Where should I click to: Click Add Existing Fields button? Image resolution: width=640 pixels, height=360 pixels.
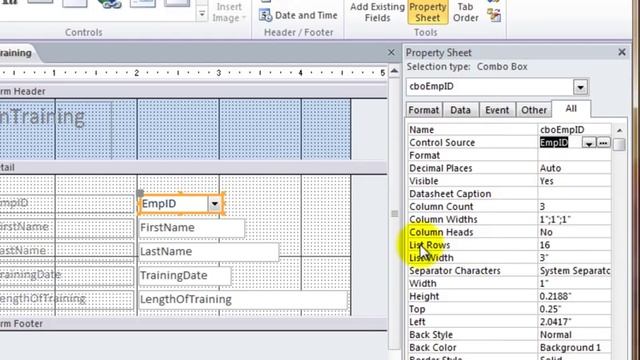[378, 12]
